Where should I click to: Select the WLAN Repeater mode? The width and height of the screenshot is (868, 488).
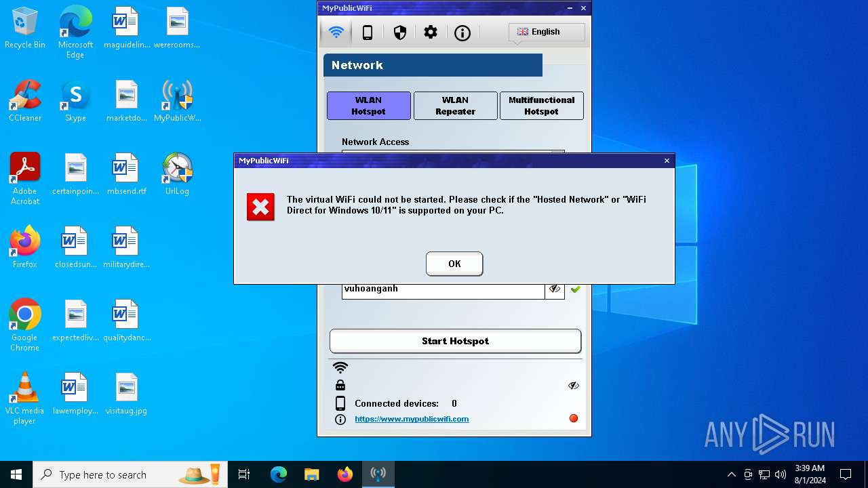coord(456,106)
